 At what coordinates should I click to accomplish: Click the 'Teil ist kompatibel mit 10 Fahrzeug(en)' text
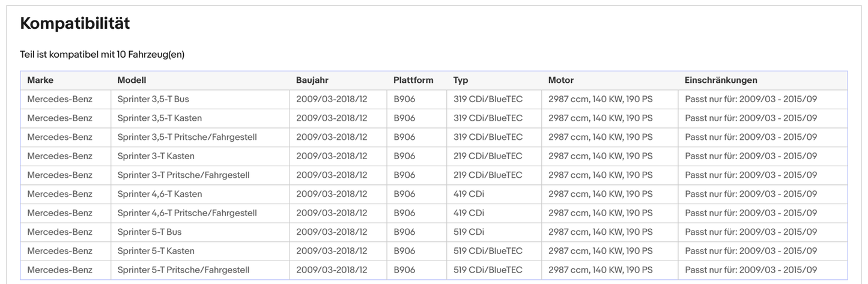(102, 55)
